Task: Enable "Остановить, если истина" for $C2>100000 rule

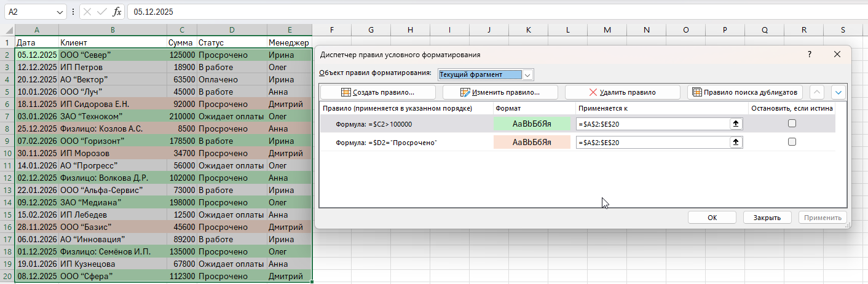Action: pyautogui.click(x=792, y=124)
